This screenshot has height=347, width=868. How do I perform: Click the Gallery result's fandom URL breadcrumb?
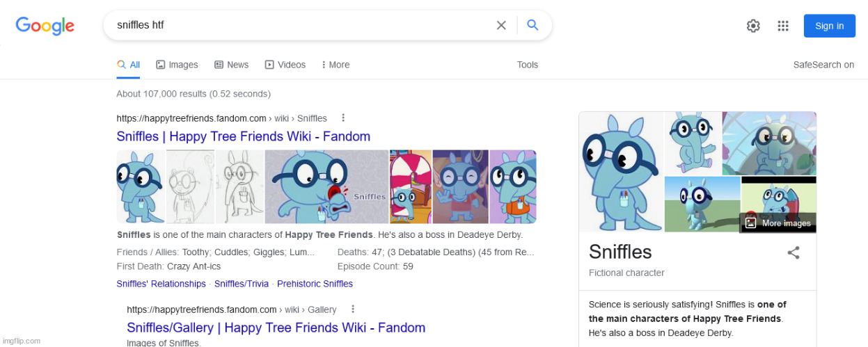coord(231,309)
